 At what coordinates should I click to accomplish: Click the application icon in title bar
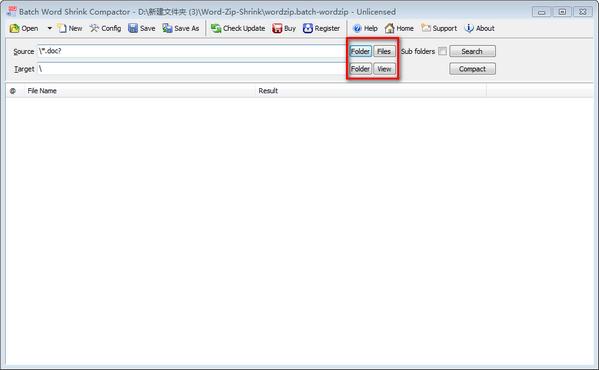click(x=11, y=11)
